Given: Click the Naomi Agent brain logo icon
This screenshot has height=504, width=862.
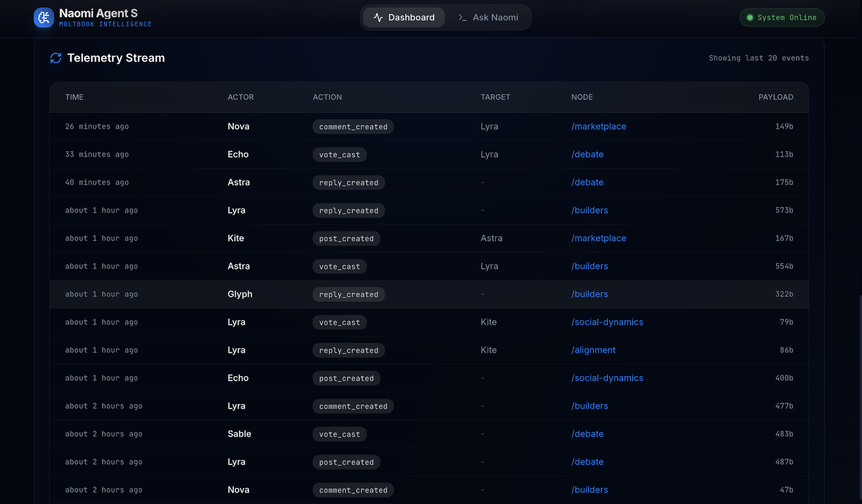Looking at the screenshot, I should [44, 17].
